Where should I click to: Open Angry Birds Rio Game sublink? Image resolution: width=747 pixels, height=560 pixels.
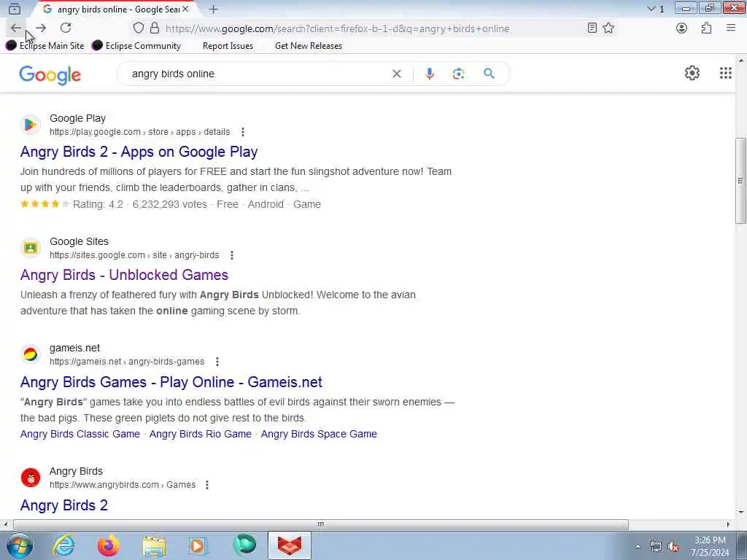(200, 434)
